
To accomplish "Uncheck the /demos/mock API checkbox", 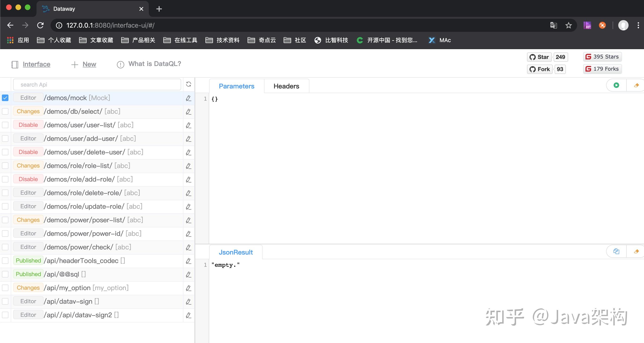I will [x=5, y=98].
